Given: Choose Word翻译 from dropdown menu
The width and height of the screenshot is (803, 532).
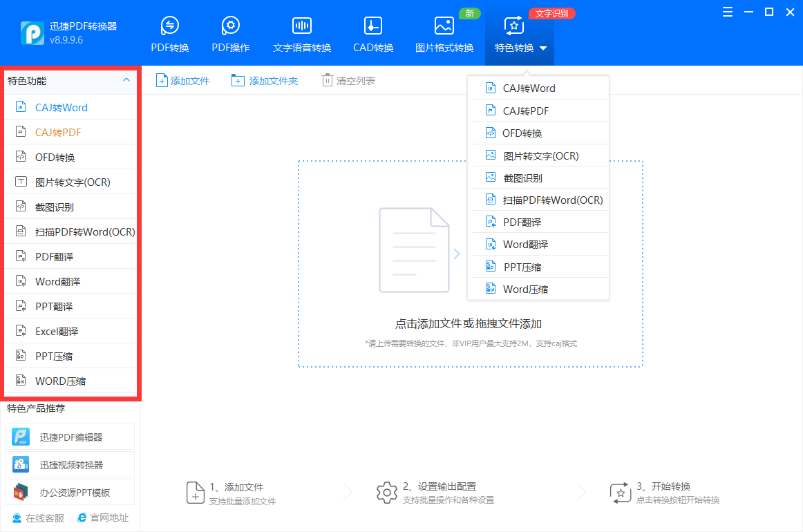Looking at the screenshot, I should pos(538,245).
